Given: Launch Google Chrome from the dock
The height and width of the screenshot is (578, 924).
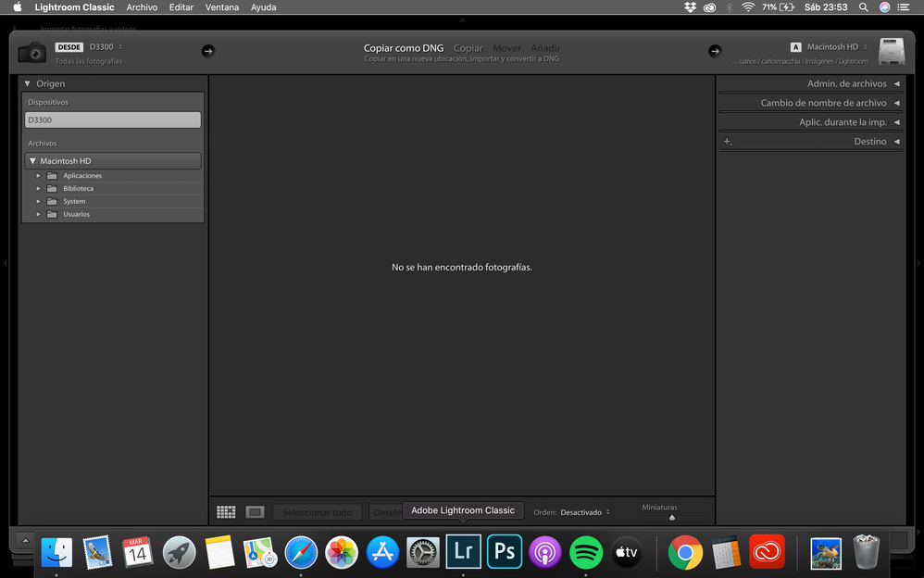Looking at the screenshot, I should (685, 553).
